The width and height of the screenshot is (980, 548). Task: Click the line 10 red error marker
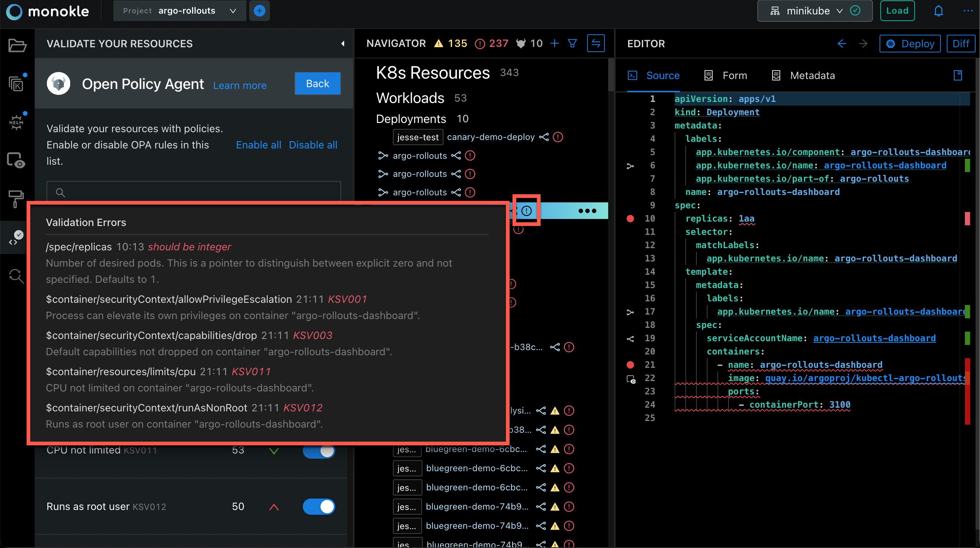[x=630, y=219]
